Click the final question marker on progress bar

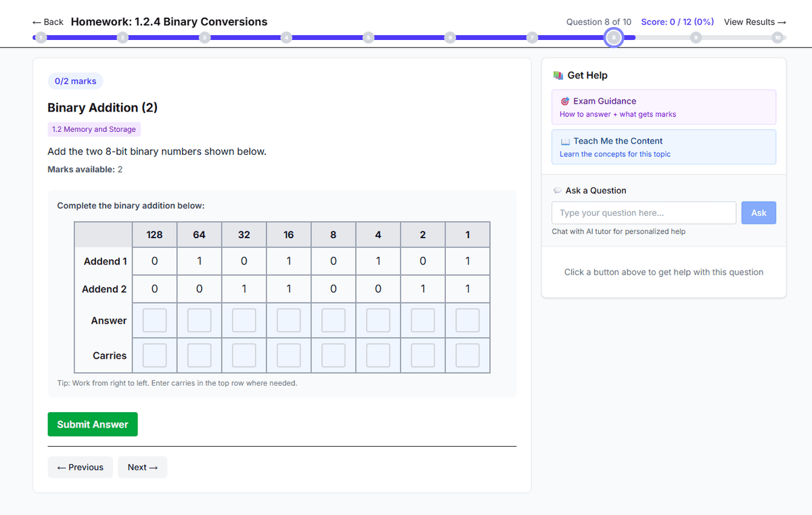777,37
